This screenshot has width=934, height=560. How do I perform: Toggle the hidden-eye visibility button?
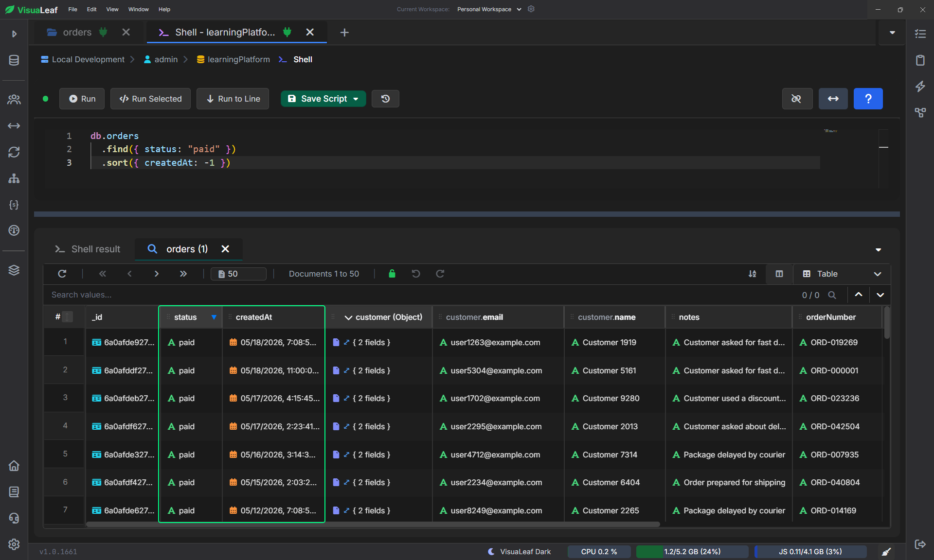pyautogui.click(x=796, y=99)
